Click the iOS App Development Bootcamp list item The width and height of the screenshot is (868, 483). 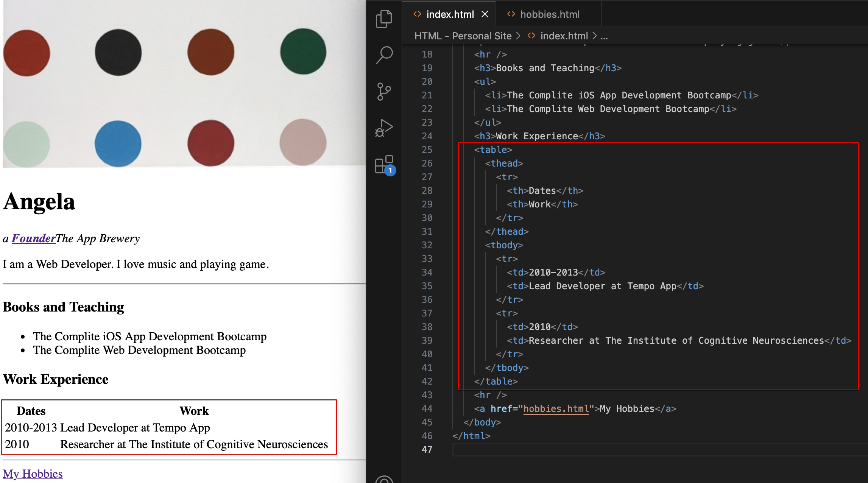click(150, 337)
